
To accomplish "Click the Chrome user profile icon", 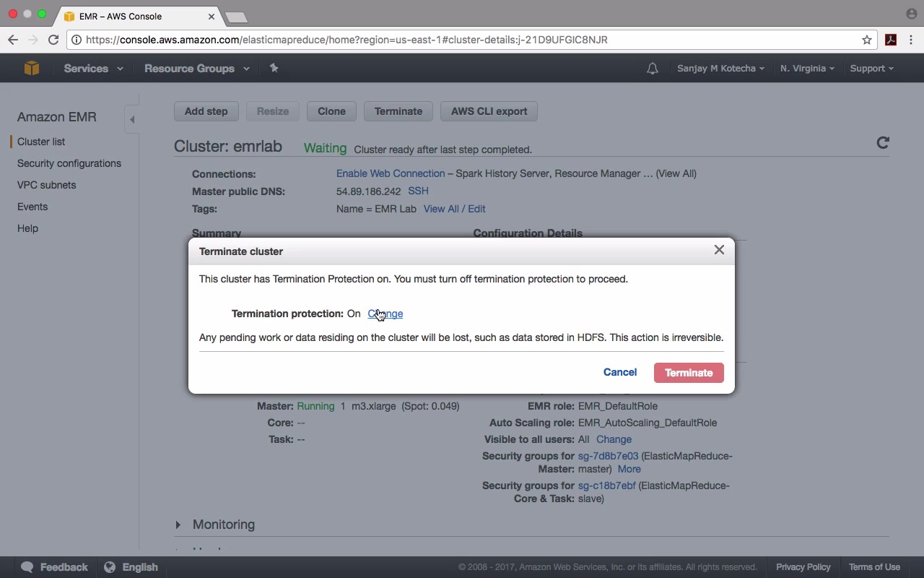I will (911, 14).
